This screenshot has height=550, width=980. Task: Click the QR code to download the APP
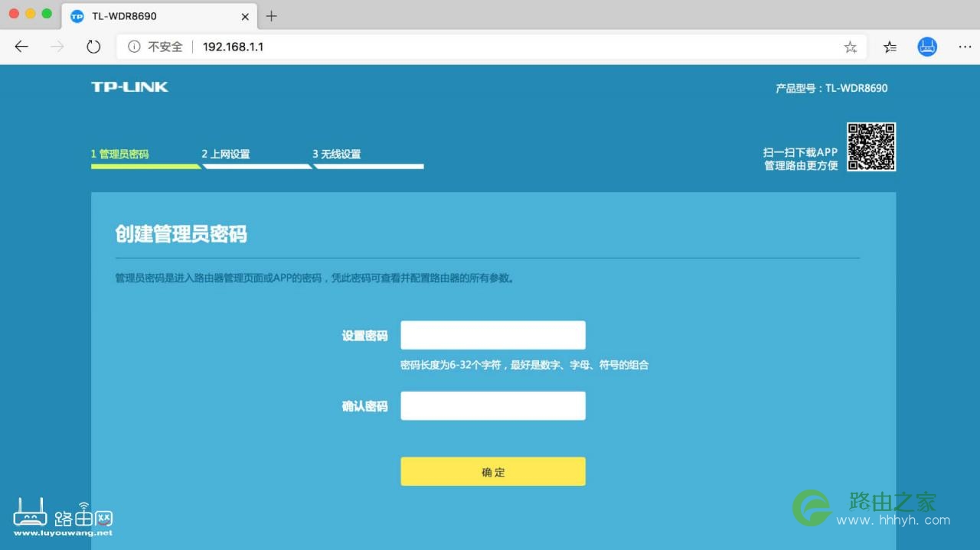pyautogui.click(x=871, y=147)
